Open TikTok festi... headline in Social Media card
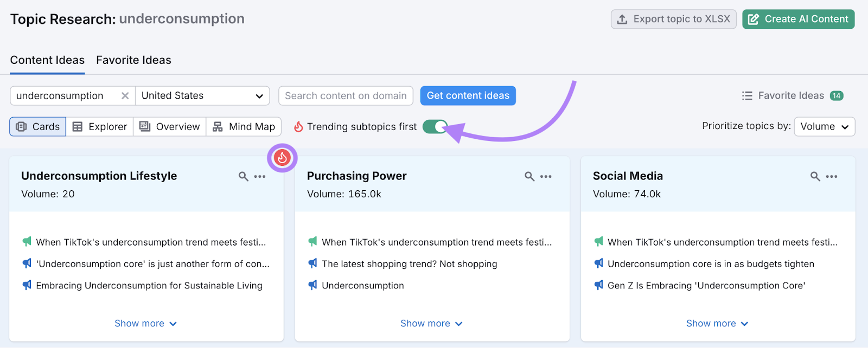868x348 pixels. point(723,242)
